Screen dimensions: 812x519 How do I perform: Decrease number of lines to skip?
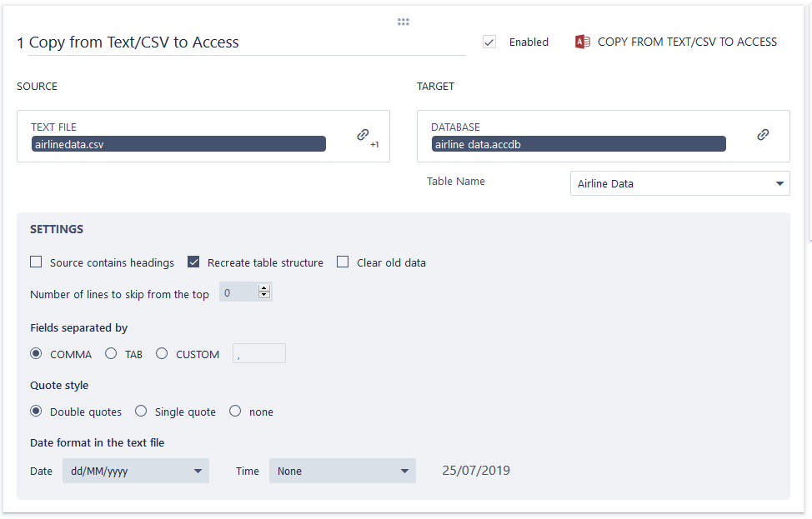pos(264,297)
